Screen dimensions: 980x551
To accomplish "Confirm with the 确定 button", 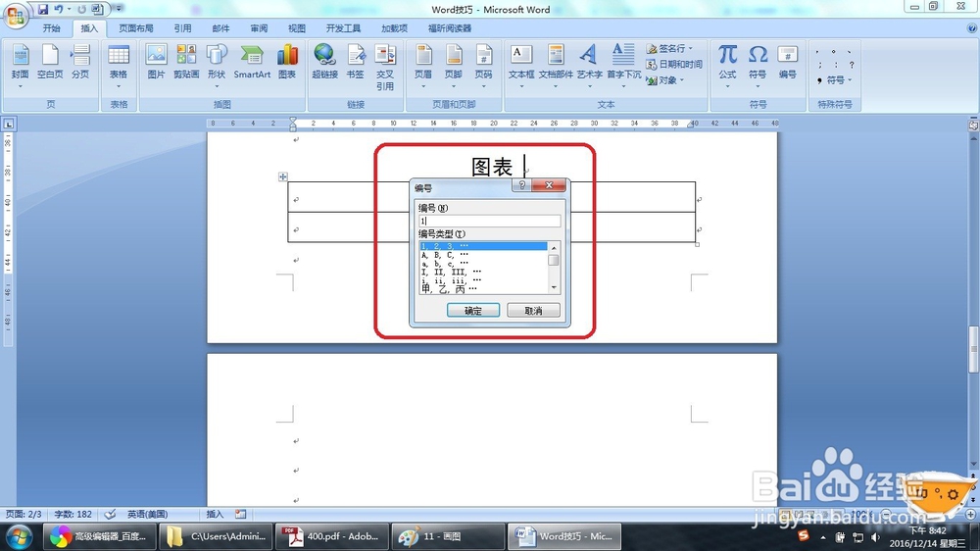I will pyautogui.click(x=473, y=310).
